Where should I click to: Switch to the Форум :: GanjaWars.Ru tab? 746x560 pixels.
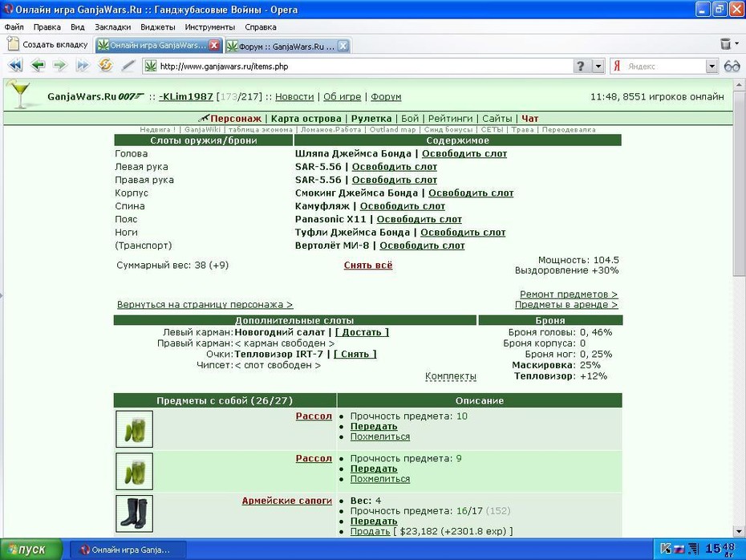click(x=287, y=47)
